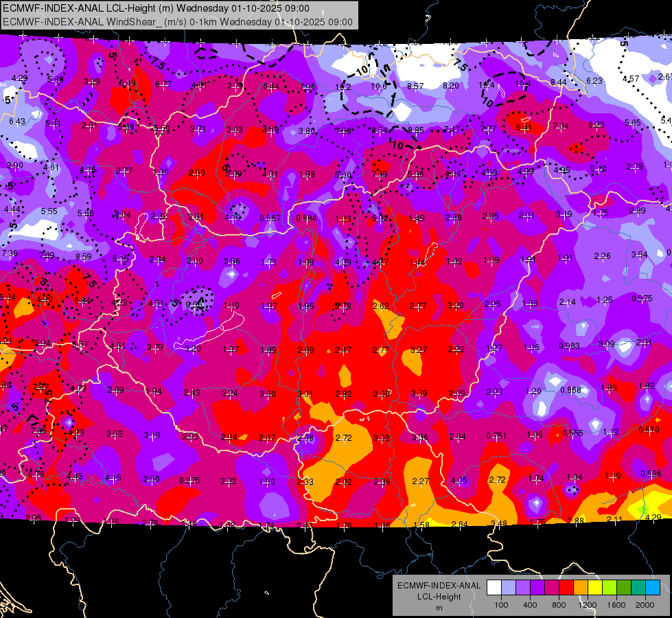Click the grid value 3.27

pos(418,350)
